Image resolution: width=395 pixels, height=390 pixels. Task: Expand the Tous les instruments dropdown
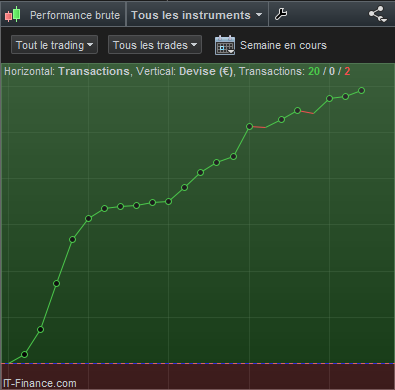197,15
